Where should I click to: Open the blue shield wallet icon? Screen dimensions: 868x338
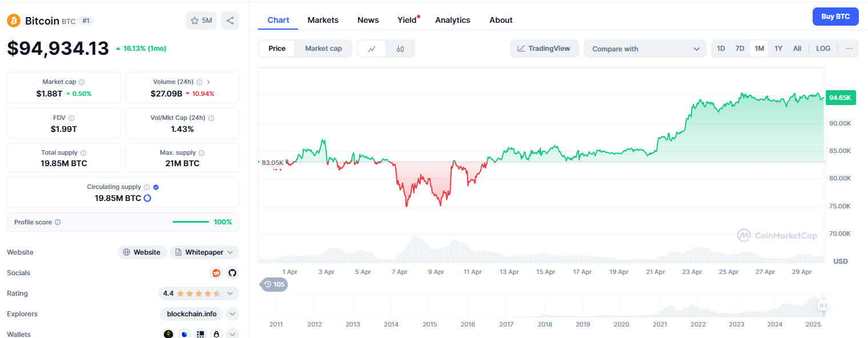coord(184,335)
